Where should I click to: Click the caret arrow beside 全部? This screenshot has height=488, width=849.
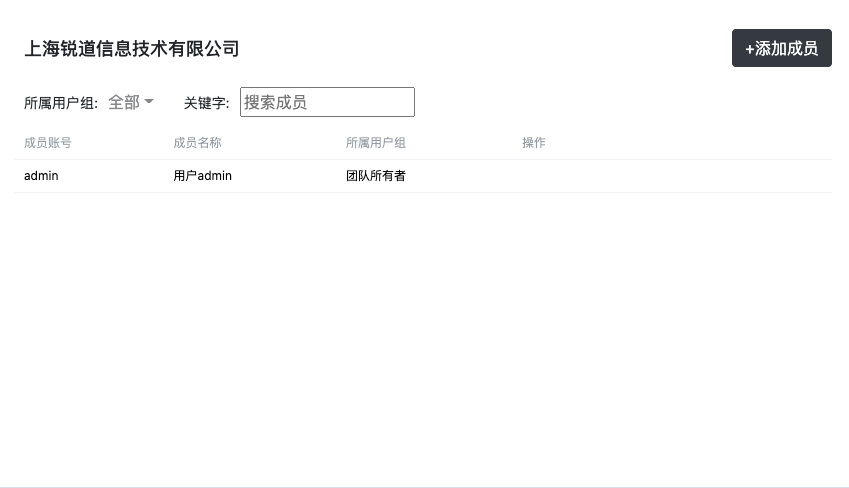[149, 102]
